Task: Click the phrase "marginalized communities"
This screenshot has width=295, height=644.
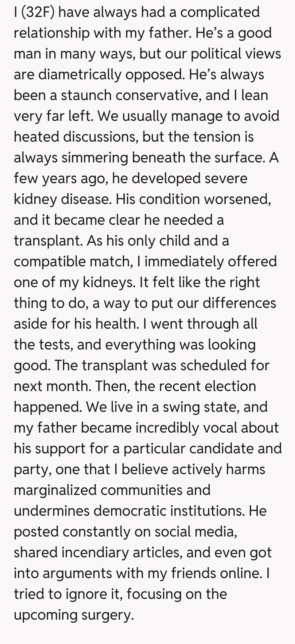Action: pos(112,490)
